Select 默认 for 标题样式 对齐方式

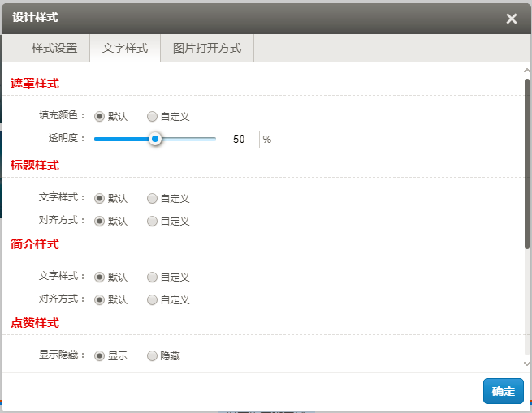(x=100, y=221)
